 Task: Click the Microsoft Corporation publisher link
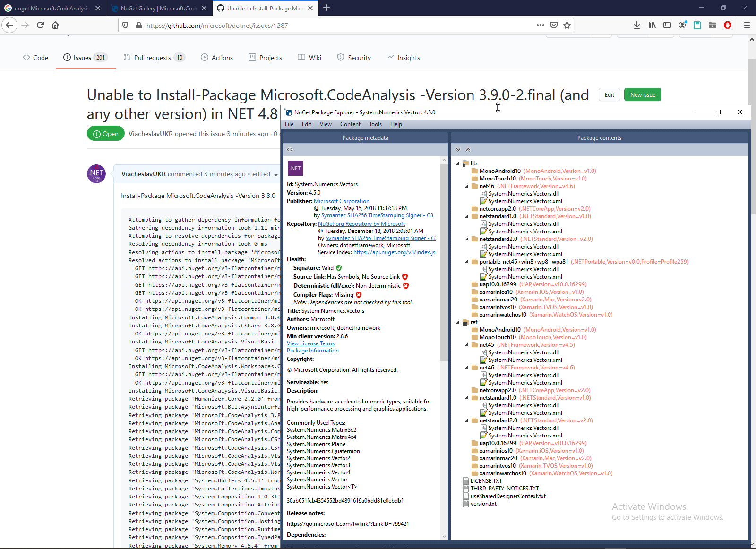pyautogui.click(x=342, y=201)
